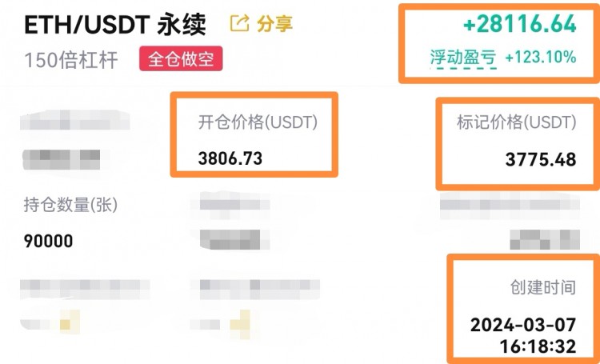
Task: Click the share arrow icon
Action: coord(239,23)
